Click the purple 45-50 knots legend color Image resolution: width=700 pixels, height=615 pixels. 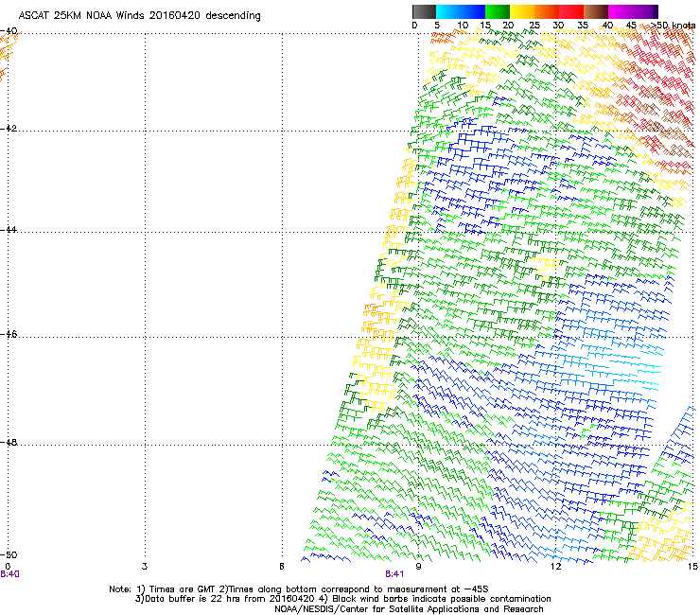point(645,11)
